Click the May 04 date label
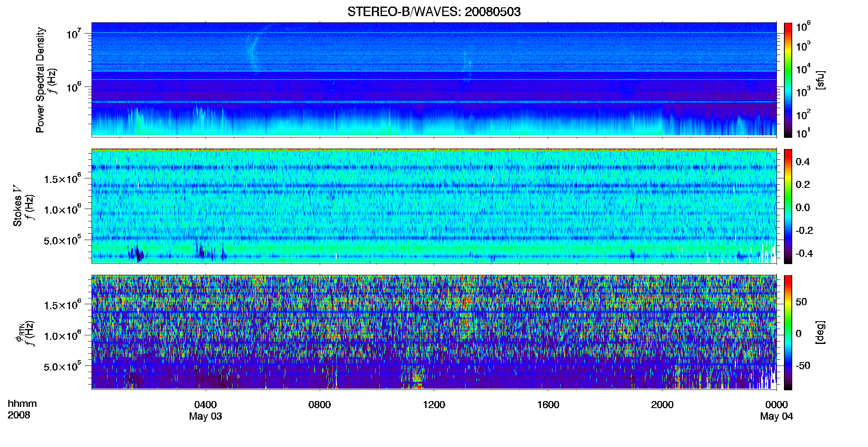The image size is (868, 447). pyautogui.click(x=776, y=416)
